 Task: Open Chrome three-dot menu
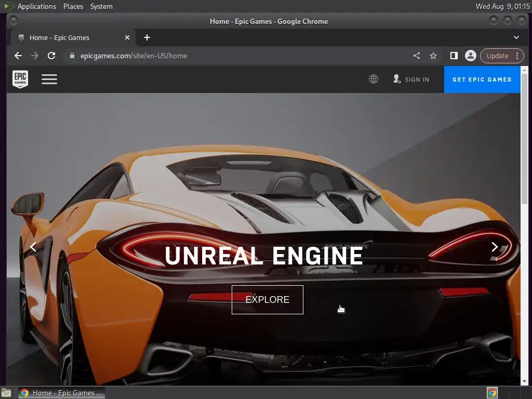tap(517, 56)
